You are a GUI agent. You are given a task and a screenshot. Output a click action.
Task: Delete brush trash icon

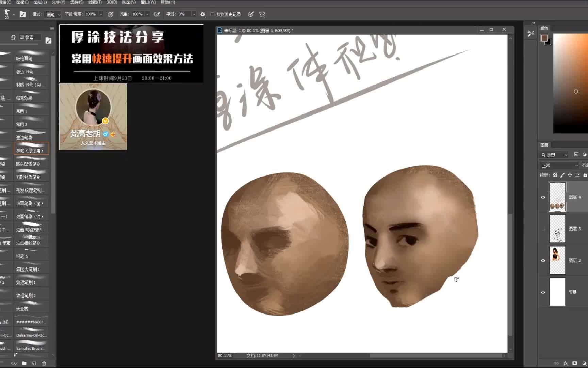click(x=44, y=363)
